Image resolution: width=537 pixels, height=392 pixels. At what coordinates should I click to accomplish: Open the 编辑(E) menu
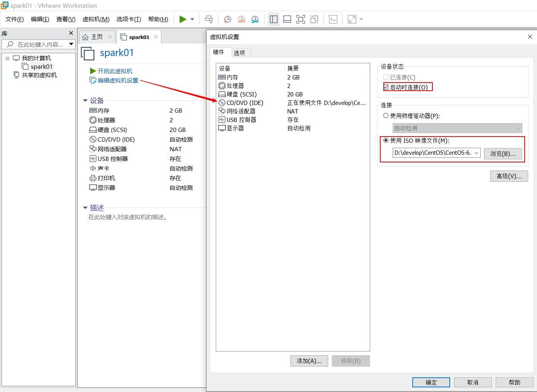[40, 19]
